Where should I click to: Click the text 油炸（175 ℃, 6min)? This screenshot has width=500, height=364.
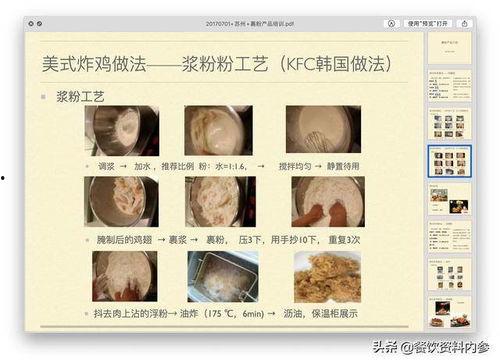[x=222, y=314]
